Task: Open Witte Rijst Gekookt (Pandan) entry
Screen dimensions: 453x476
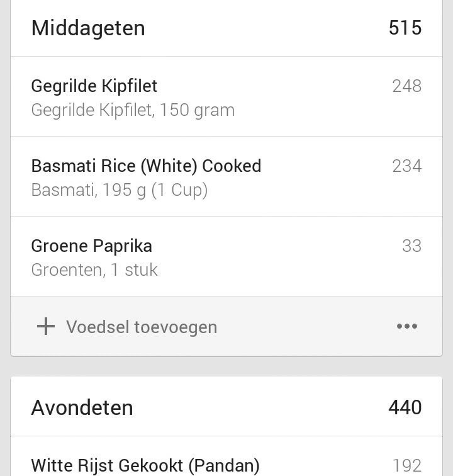Action: click(145, 465)
